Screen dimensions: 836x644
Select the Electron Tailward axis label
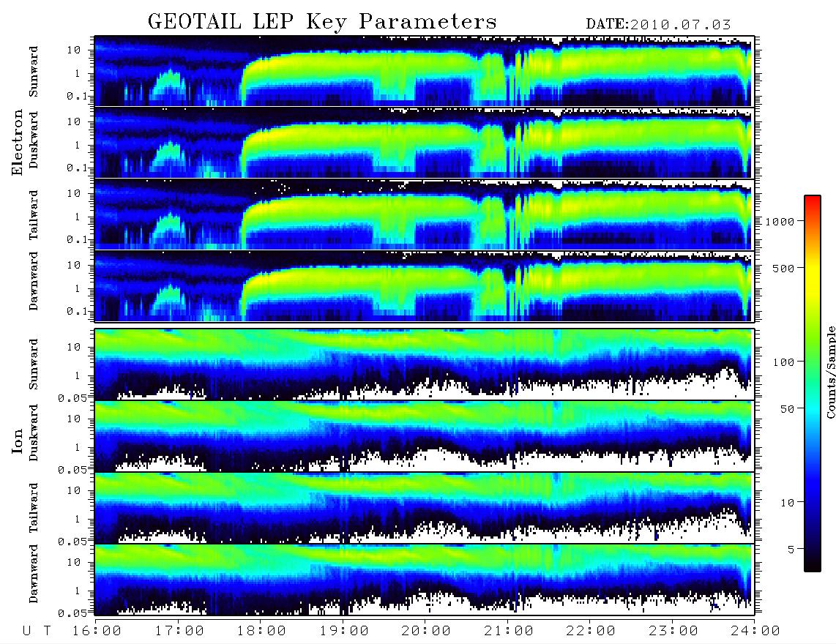[x=34, y=214]
